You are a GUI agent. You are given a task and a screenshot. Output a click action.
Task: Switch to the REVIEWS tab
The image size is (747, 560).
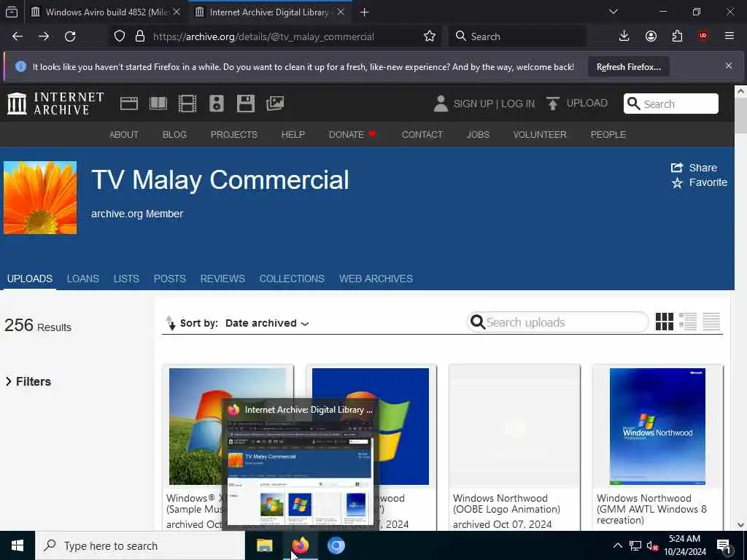pyautogui.click(x=222, y=279)
